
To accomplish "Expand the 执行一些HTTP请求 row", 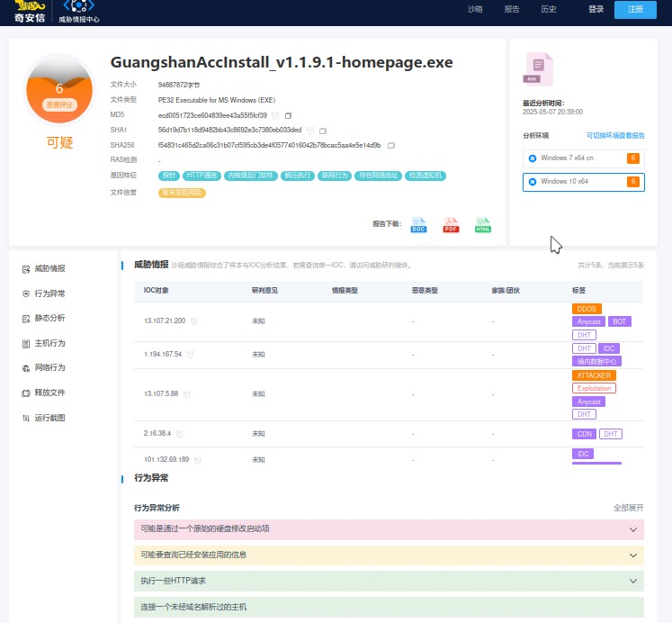I will (632, 581).
